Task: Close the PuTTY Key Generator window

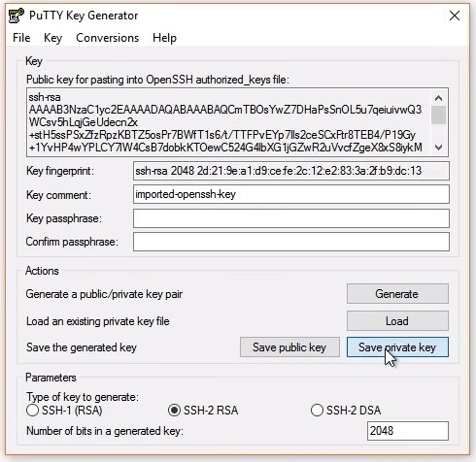Action: pos(455,16)
